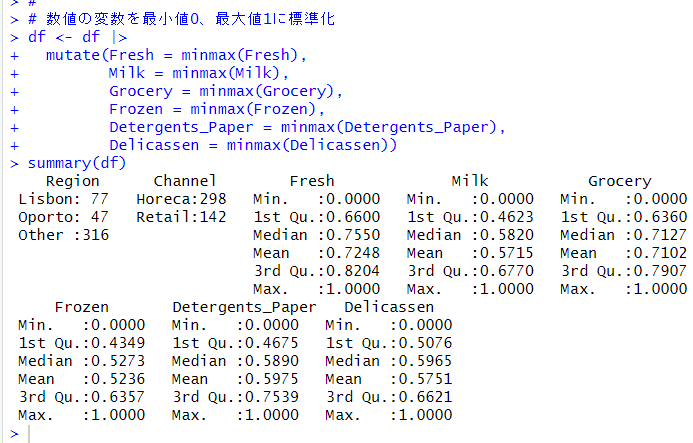Place cursor at the empty console prompt
This screenshot has width=693, height=443.
click(x=30, y=434)
